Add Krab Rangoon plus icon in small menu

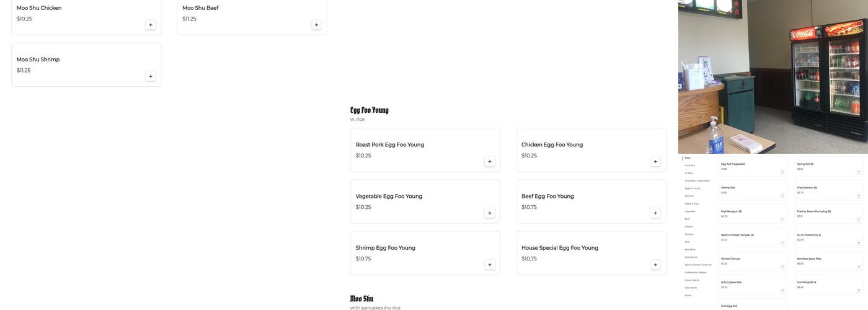click(782, 219)
